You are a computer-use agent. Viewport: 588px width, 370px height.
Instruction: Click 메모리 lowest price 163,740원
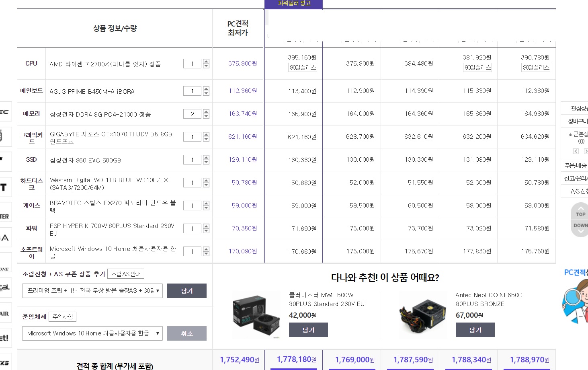243,114
